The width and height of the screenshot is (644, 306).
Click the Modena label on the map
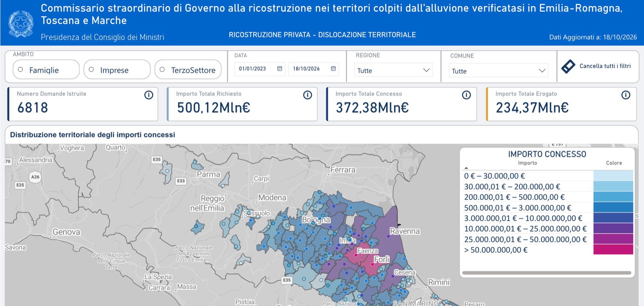tap(272, 198)
